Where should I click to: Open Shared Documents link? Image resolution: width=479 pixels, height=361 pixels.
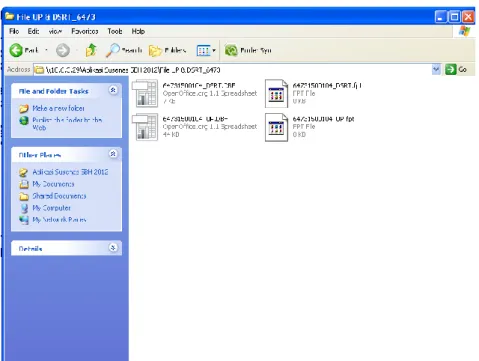click(59, 196)
